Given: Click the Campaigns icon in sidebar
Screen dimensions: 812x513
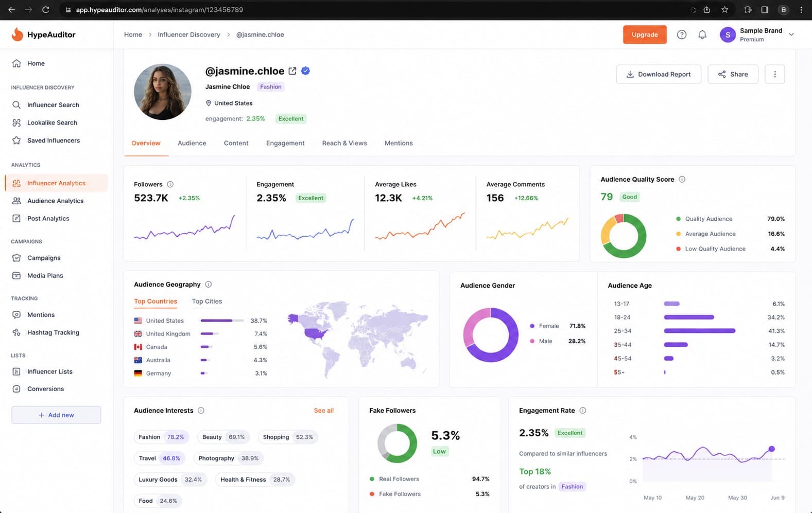Looking at the screenshot, I should pyautogui.click(x=16, y=258).
